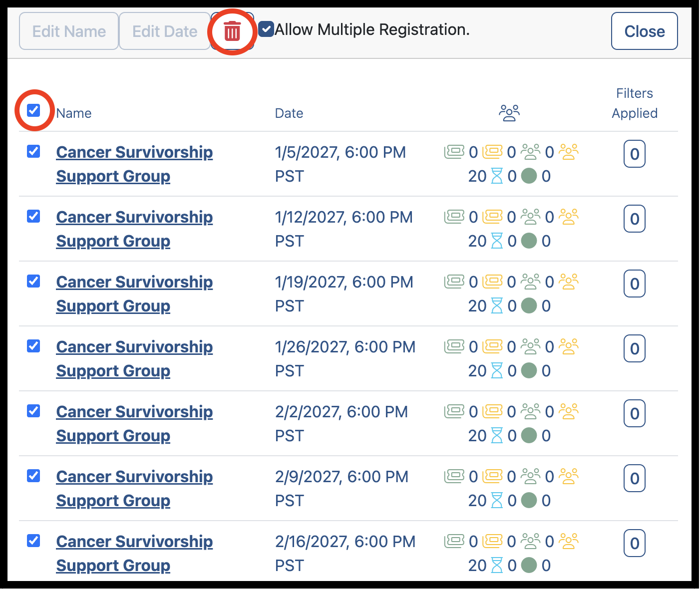Uncheck the 2/2/2027 event row checkbox
Viewport: 700px width, 589px height.
coord(33,410)
